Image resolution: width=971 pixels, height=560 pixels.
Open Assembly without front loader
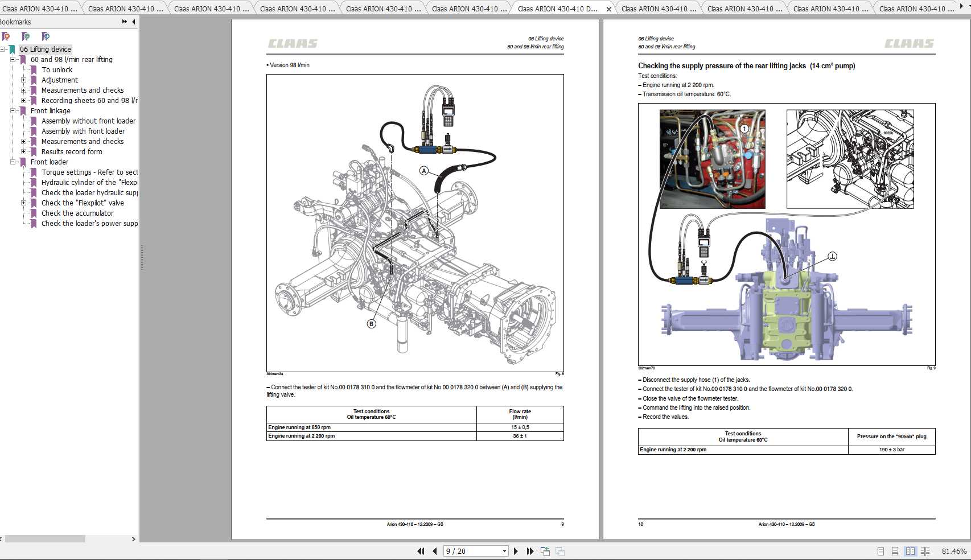[x=89, y=121]
